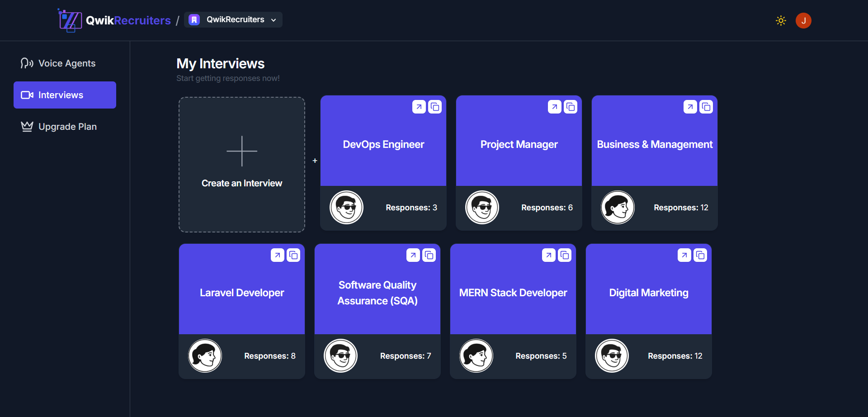Click Create an Interview card
Viewport: 868px width, 417px height.
pos(242,165)
